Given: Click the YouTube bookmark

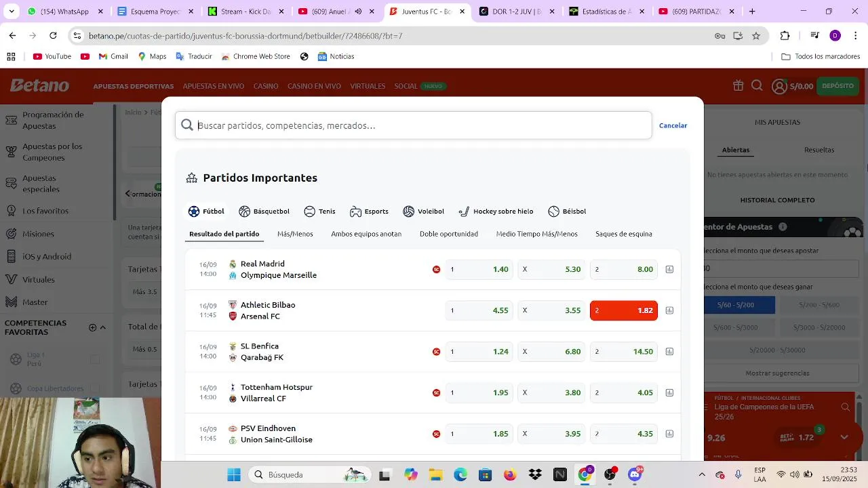Looking at the screenshot, I should pos(52,56).
